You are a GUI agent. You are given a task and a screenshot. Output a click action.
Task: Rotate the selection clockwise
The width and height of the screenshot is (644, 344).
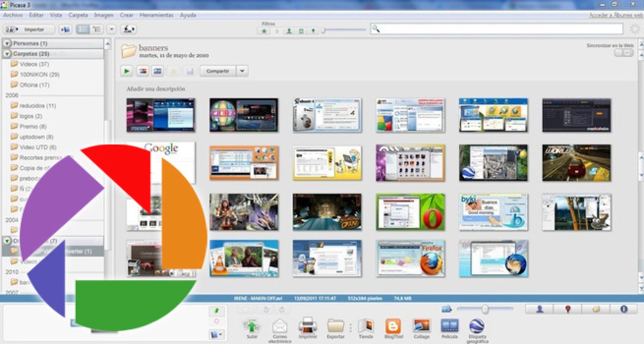pyautogui.click(x=282, y=310)
